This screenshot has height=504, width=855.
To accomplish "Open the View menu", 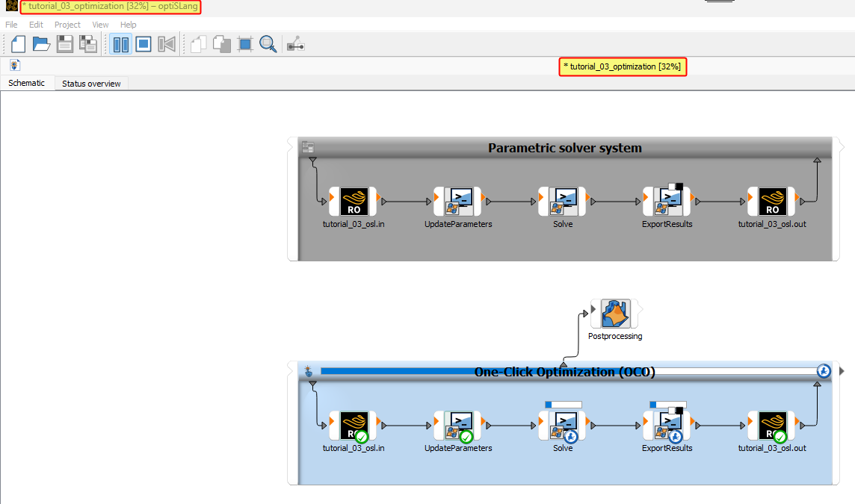I will click(100, 25).
